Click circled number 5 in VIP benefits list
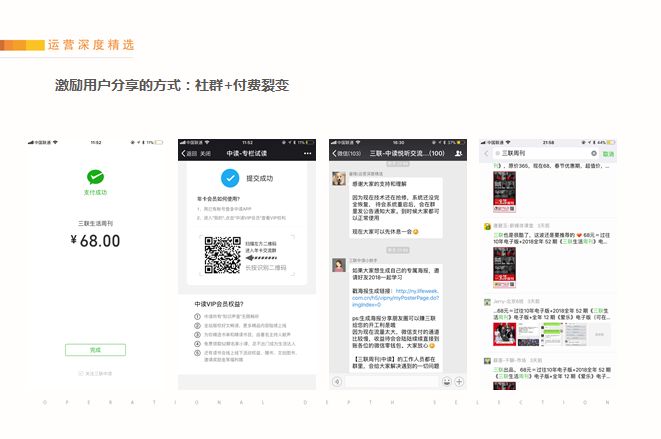Image resolution: width=661 pixels, height=439 pixels. (x=197, y=353)
